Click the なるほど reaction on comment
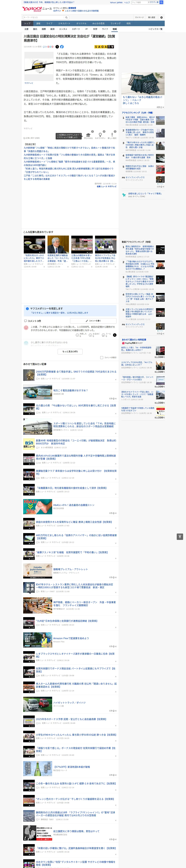The height and width of the screenshot is (868, 186). click(x=94, y=335)
